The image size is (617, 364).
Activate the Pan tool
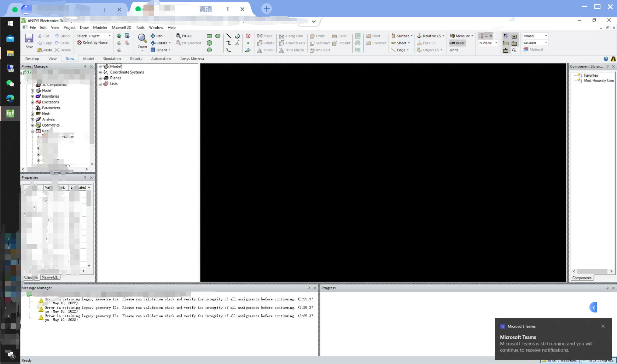pos(157,36)
